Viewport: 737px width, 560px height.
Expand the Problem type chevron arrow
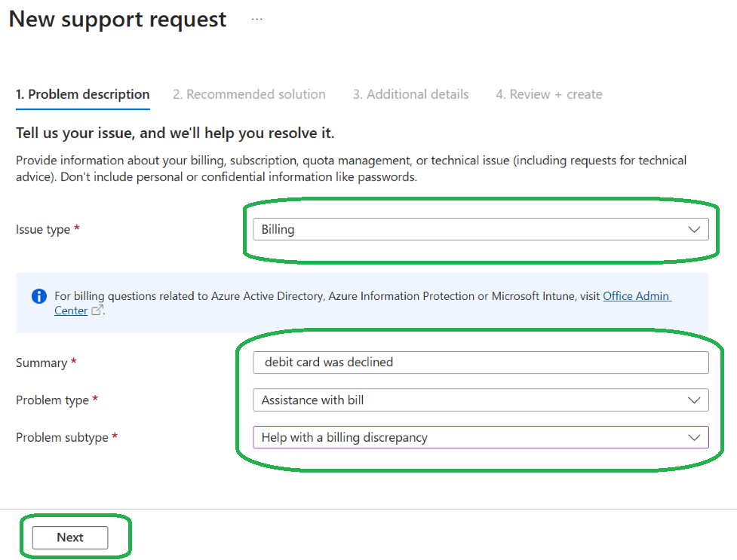694,400
